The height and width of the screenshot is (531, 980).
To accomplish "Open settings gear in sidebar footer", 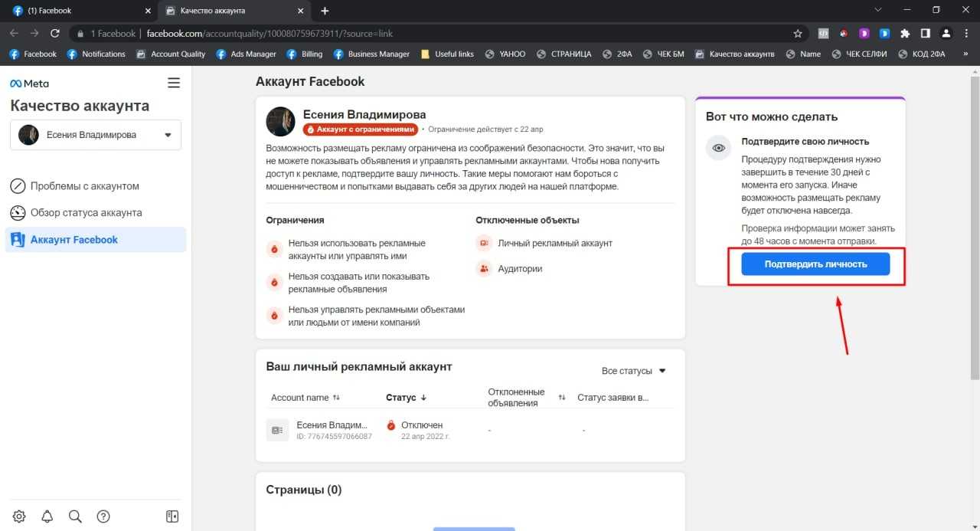I will point(19,516).
